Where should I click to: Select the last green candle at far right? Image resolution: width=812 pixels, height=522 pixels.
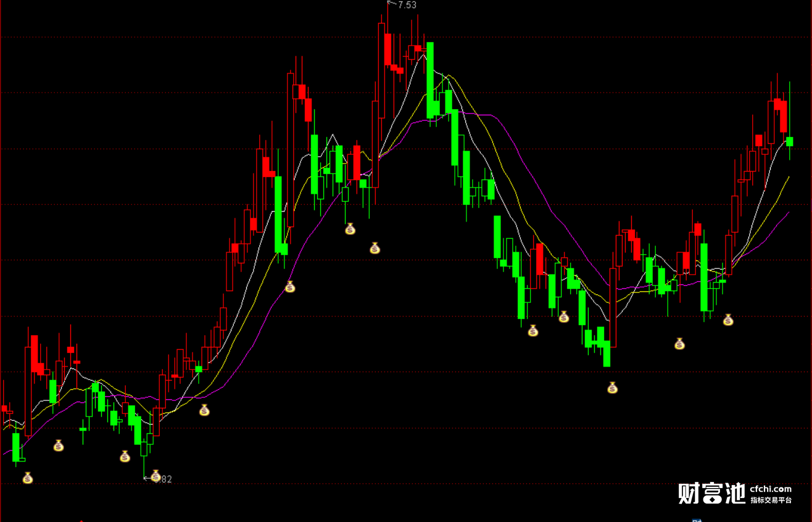coord(789,141)
